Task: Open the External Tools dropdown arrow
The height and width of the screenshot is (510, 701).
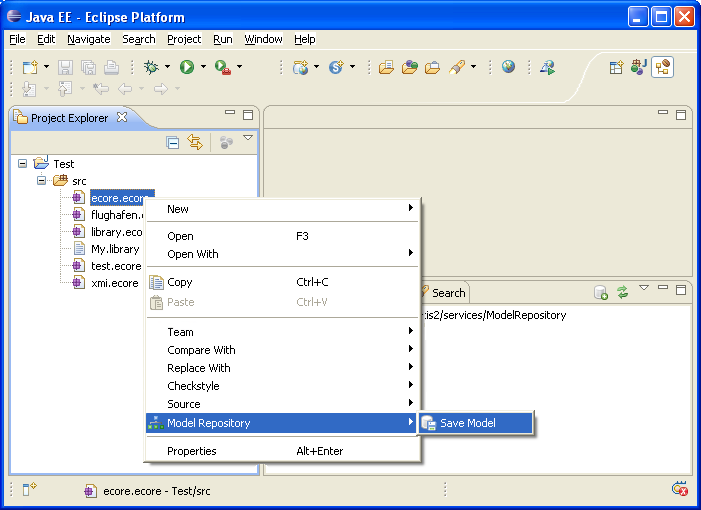Action: coord(239,67)
